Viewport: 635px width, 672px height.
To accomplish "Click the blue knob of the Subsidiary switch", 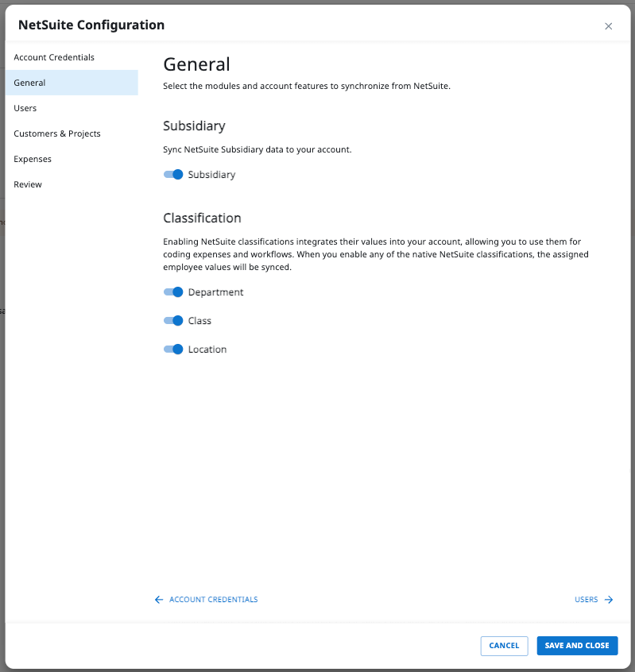I will click(x=176, y=174).
